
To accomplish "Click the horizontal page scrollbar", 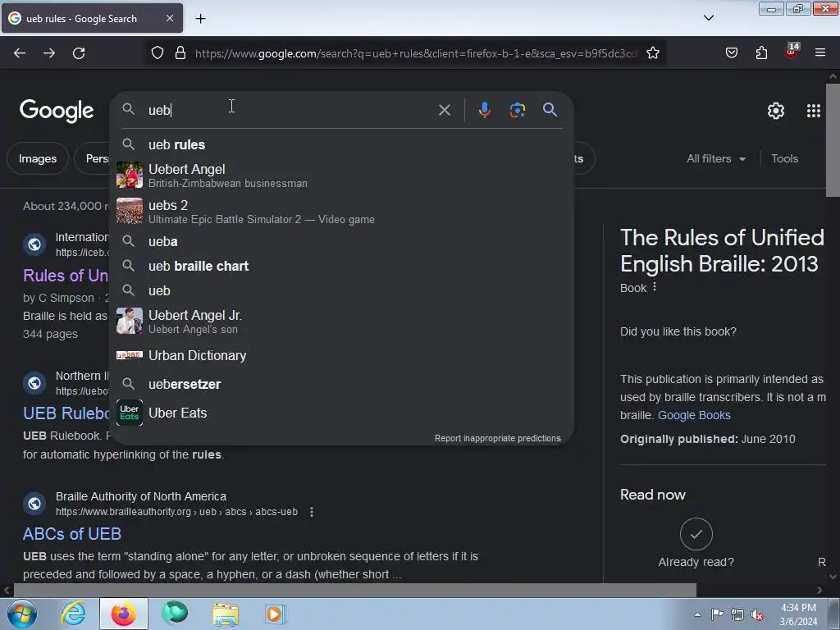I will (354, 591).
